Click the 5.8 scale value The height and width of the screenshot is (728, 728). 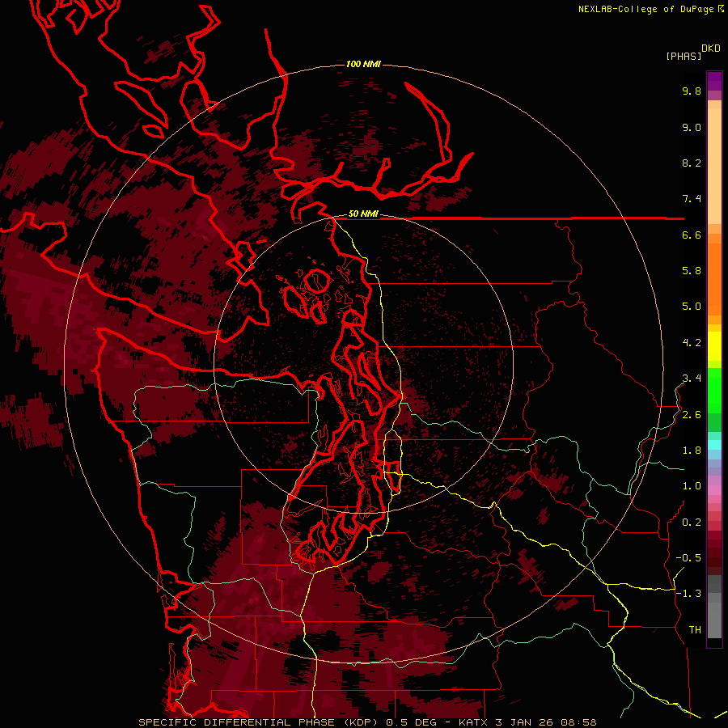tap(692, 271)
